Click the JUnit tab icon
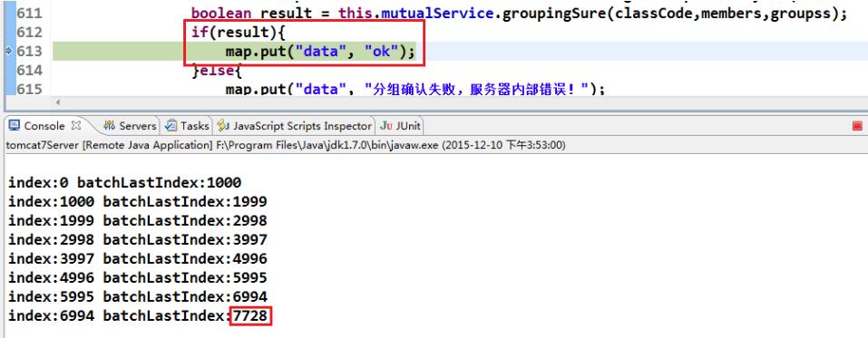This screenshot has height=338, width=868. (385, 126)
